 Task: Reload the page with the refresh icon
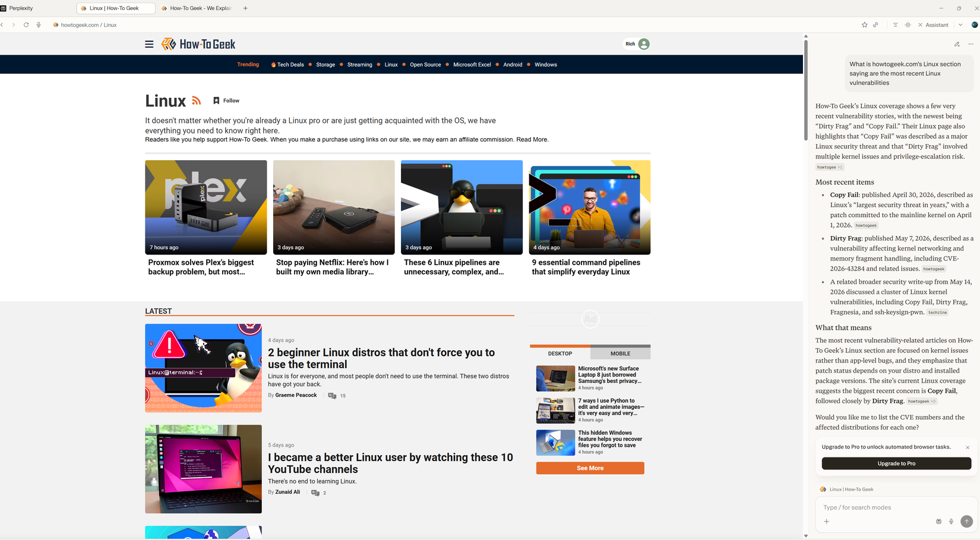26,25
